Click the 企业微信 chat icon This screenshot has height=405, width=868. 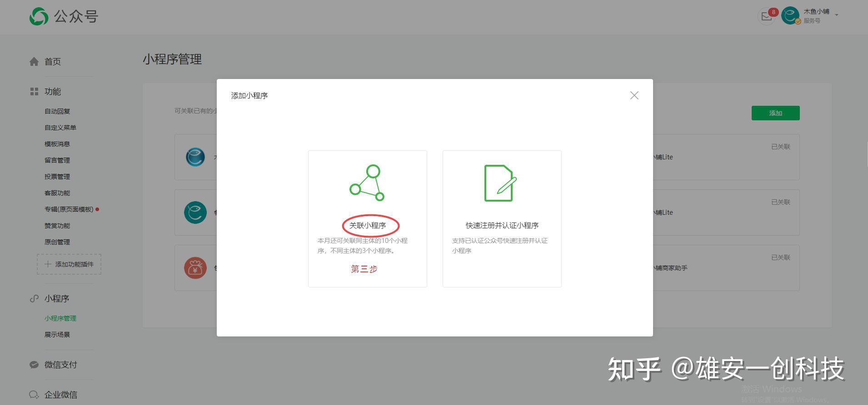tap(34, 395)
